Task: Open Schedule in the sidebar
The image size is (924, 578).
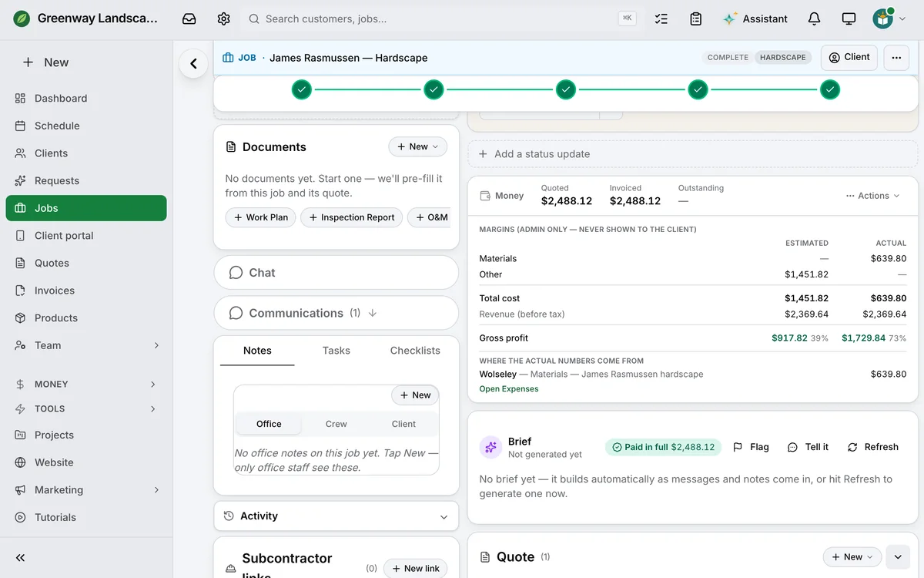Action: point(86,126)
